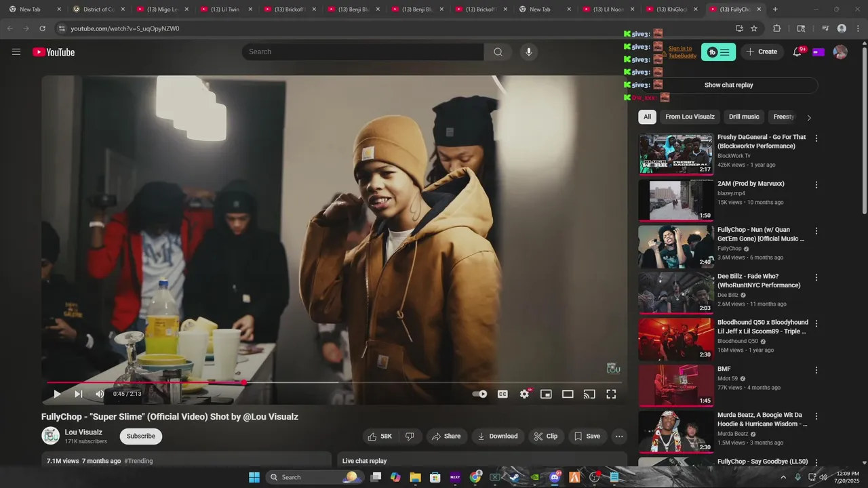Seek using the video progress bar
This screenshot has width=868, height=488.
click(x=334, y=382)
